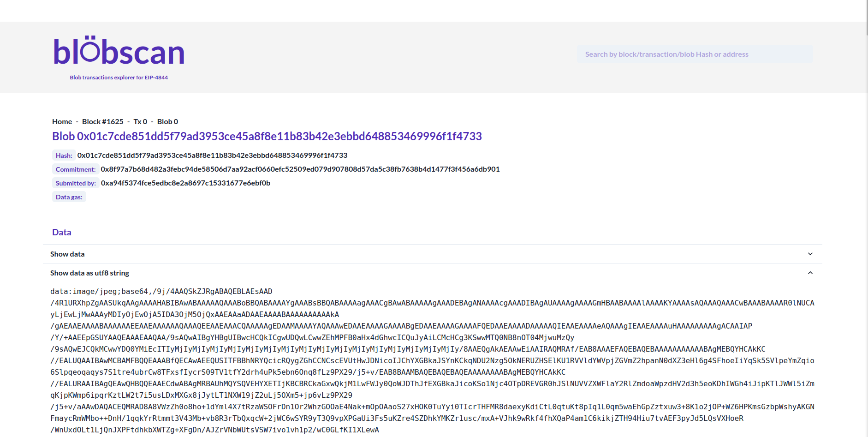Click the Commitment label badge
The height and width of the screenshot is (437, 868).
76,169
